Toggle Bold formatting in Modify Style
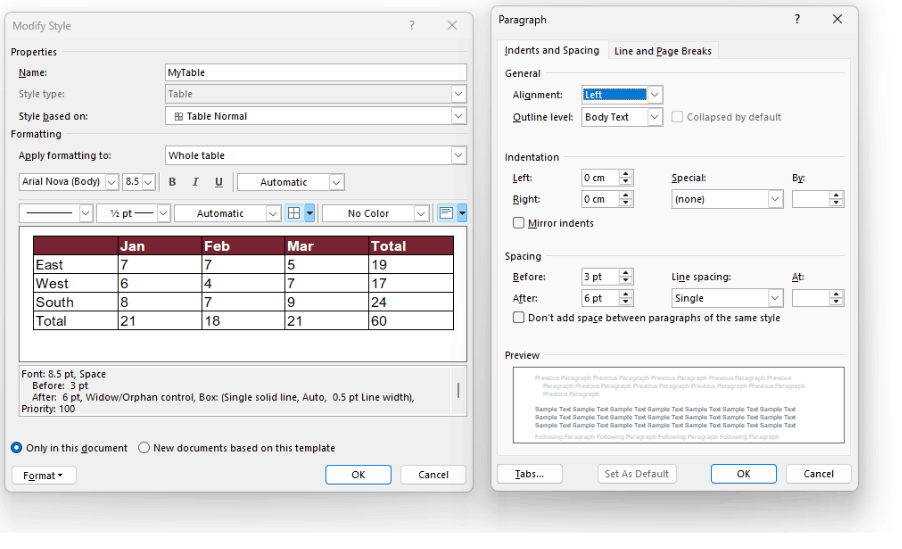Image resolution: width=902 pixels, height=549 pixels. (172, 182)
